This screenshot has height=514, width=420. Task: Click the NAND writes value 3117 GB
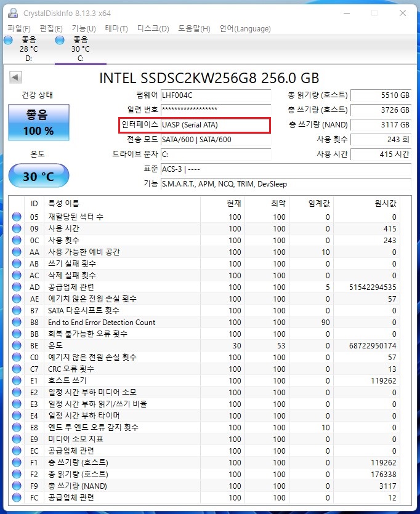tap(381, 125)
